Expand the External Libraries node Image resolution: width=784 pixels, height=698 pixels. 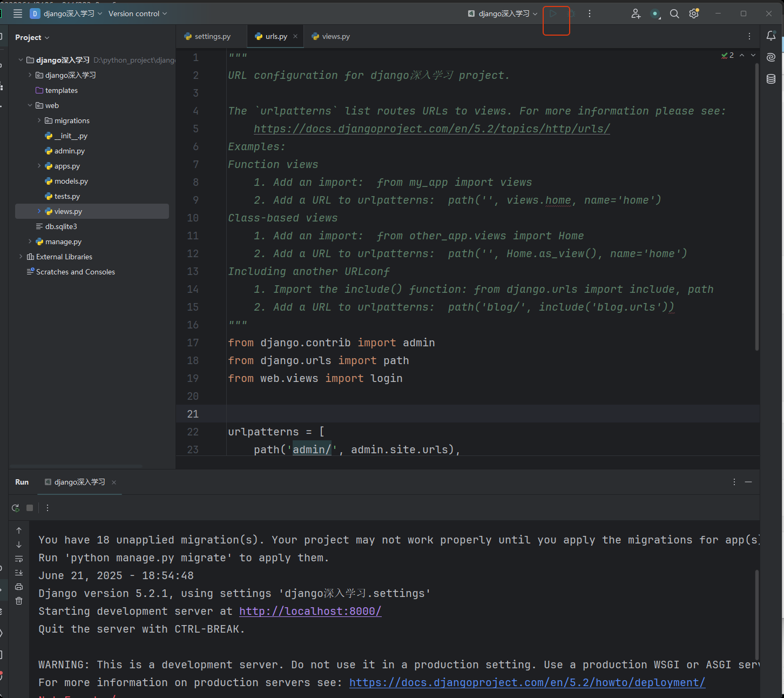(21, 257)
